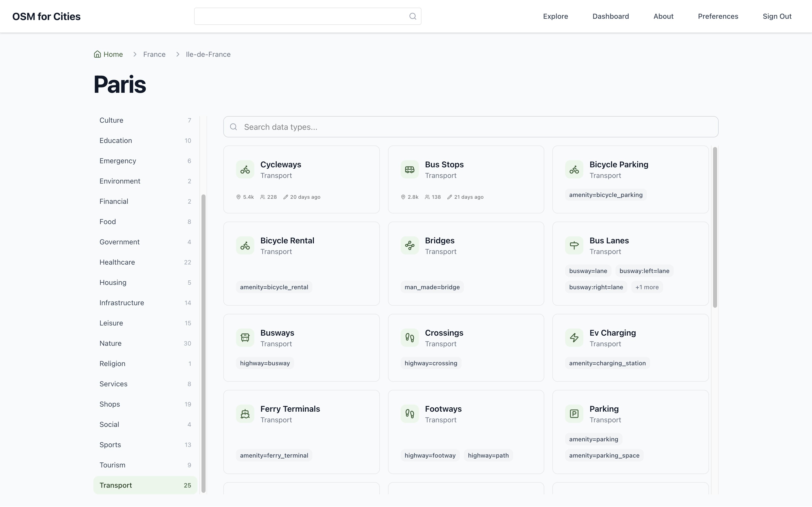Click the Crossings footprints icon

click(409, 338)
